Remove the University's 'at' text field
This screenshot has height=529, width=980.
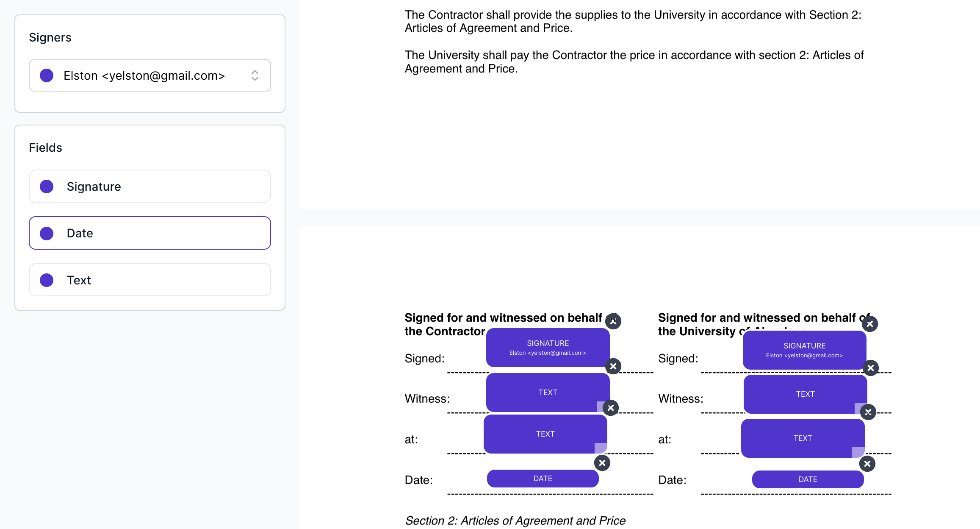[869, 412]
